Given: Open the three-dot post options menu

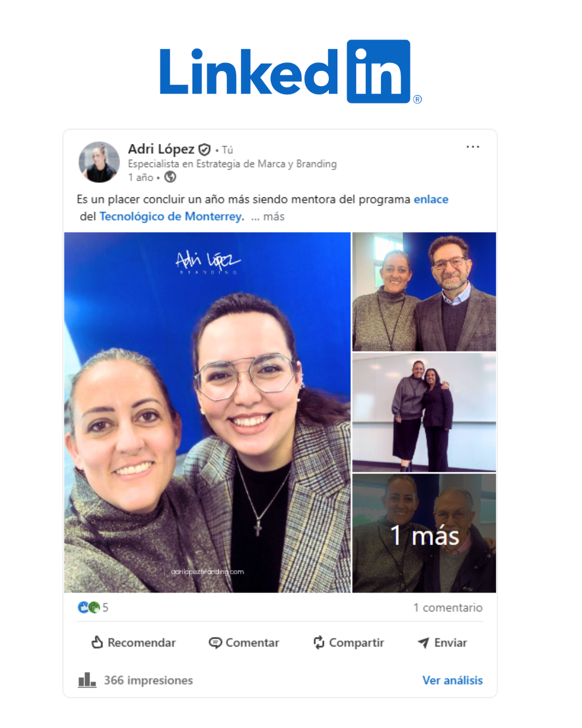Looking at the screenshot, I should 473,147.
